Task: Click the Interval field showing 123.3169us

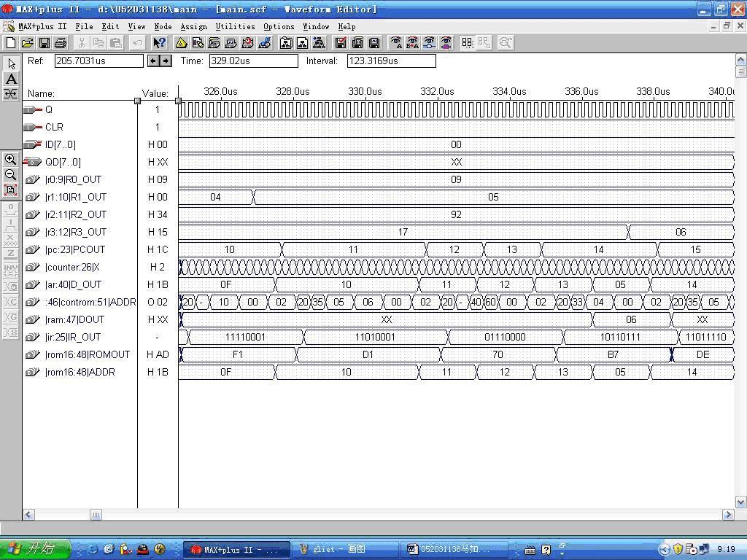Action: (391, 61)
